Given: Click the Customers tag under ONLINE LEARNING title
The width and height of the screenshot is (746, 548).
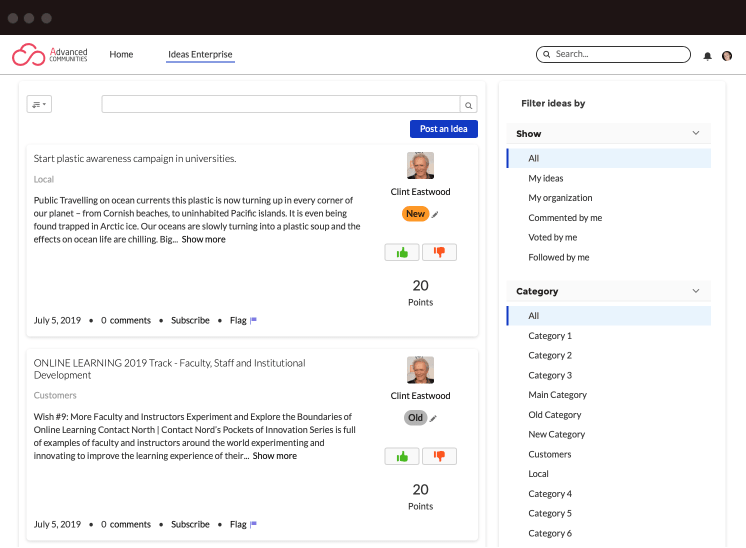Looking at the screenshot, I should click(x=55, y=395).
